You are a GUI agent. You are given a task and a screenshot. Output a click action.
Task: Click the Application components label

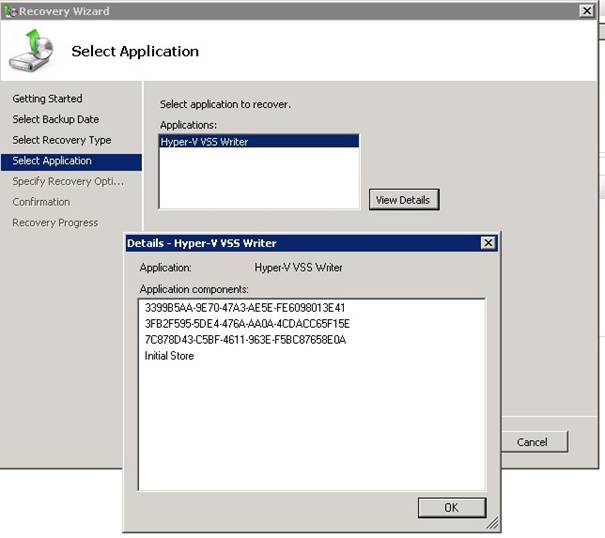[x=194, y=289]
